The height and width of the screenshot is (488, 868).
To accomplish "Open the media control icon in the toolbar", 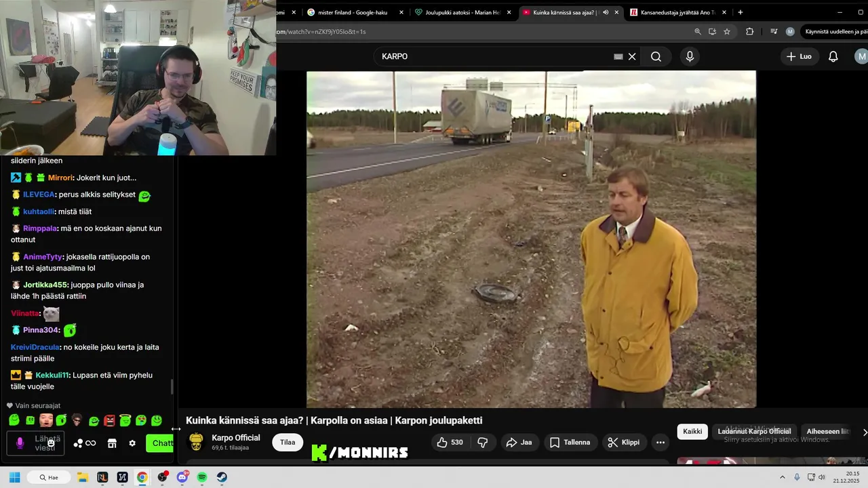I will (774, 31).
